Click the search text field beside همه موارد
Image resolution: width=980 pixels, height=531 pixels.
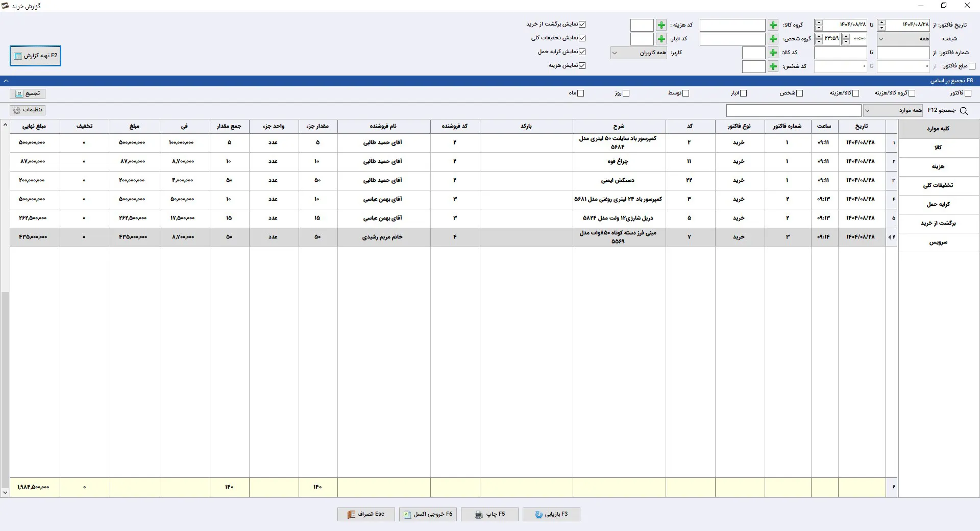(x=794, y=110)
